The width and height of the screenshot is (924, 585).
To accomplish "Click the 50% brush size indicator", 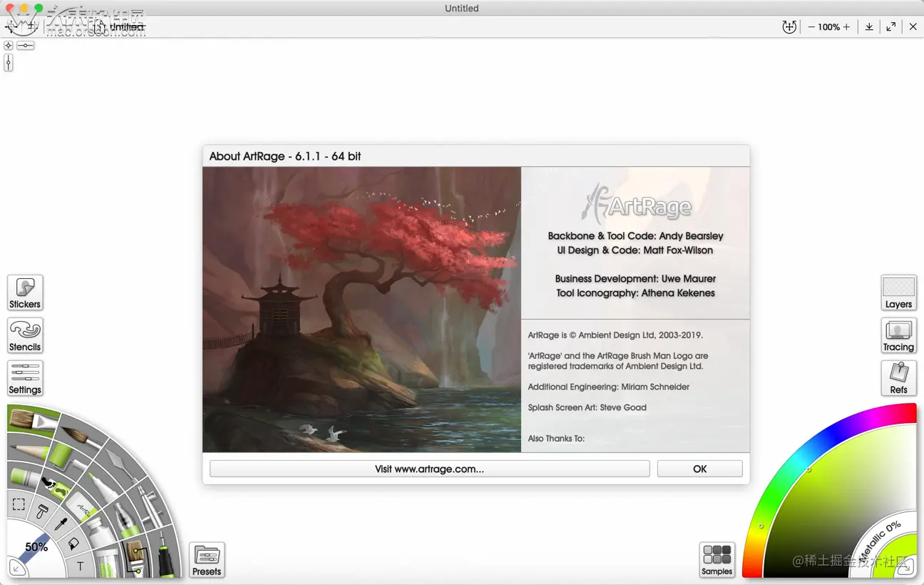I will tap(36, 547).
